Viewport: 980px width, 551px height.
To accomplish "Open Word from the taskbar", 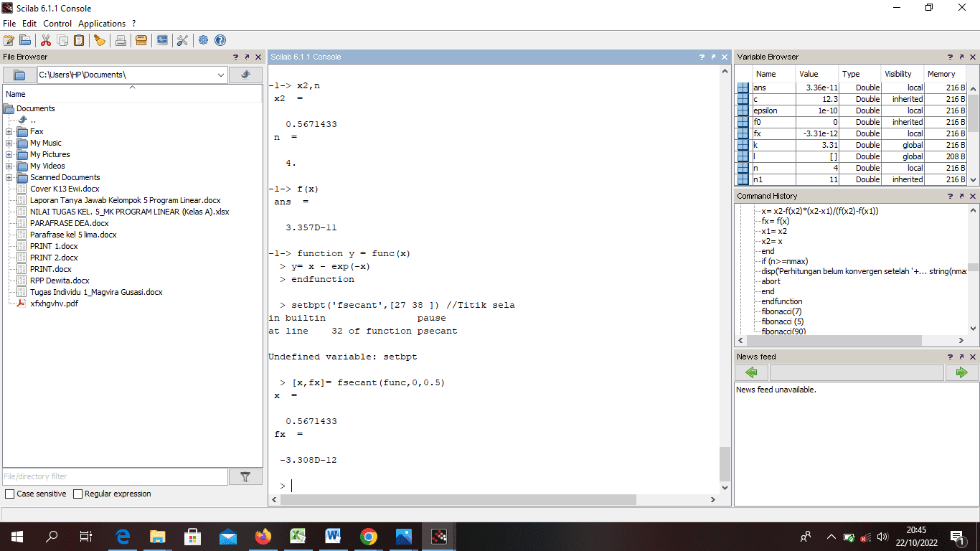I will [x=333, y=536].
